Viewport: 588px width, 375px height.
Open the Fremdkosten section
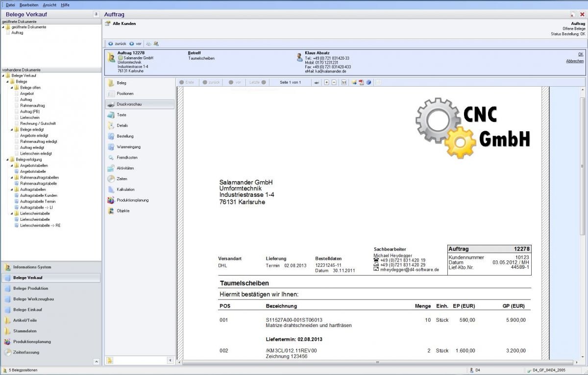pos(139,158)
